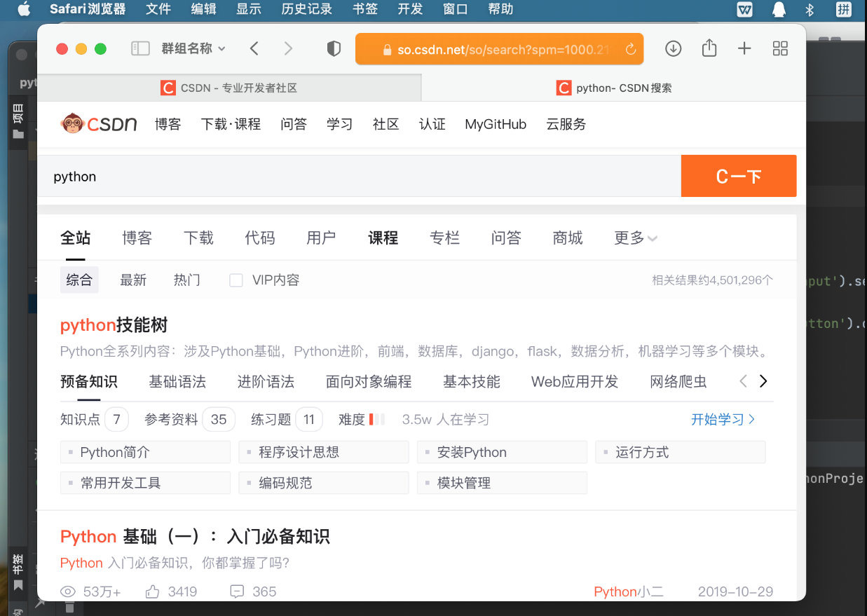Open 面向对象编程 skill tree tab
The width and height of the screenshot is (867, 616).
pos(369,382)
